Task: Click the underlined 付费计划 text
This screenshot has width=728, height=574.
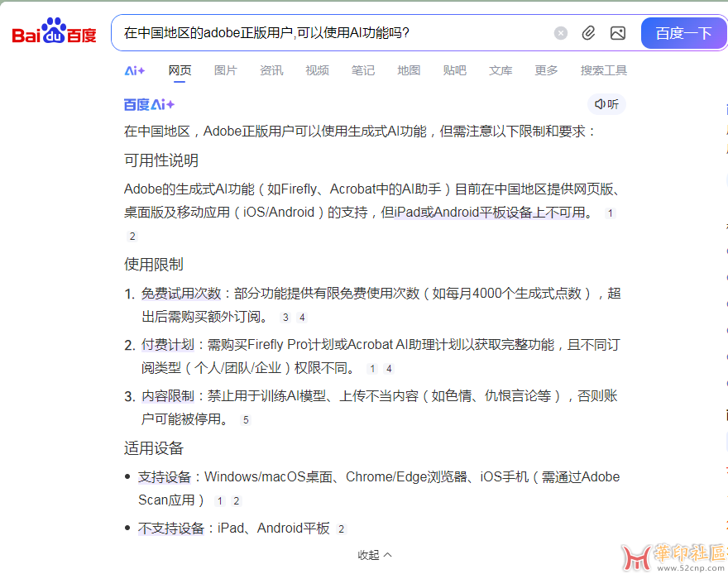Action: [x=166, y=344]
